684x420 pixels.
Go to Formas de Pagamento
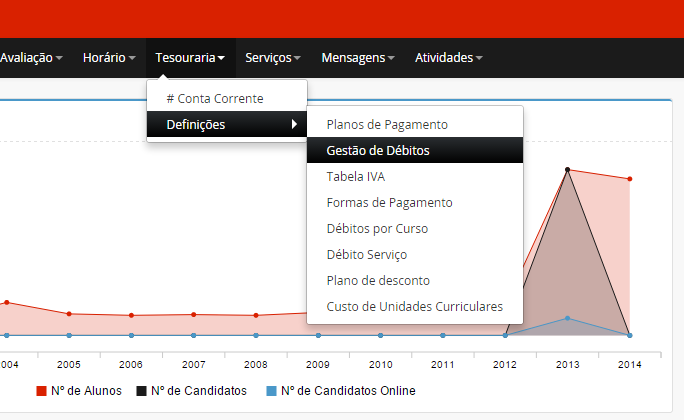tap(389, 203)
